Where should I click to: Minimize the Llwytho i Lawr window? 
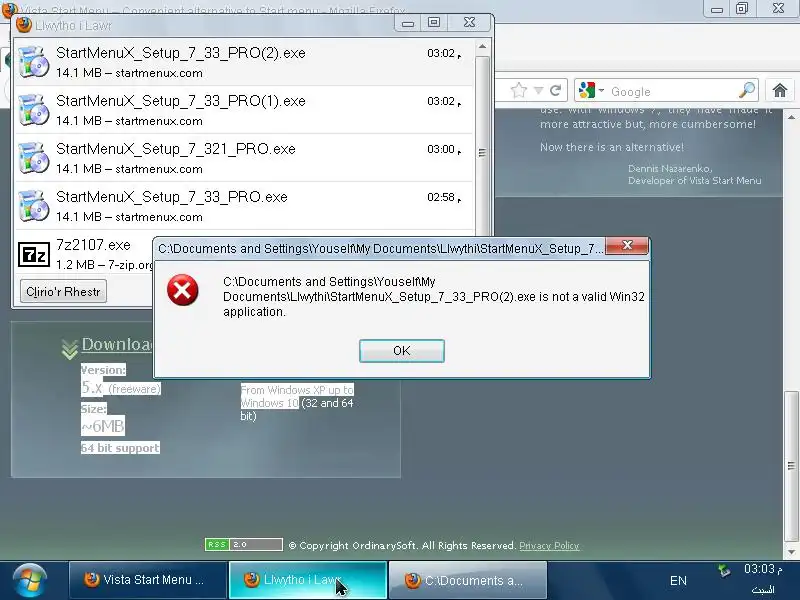[x=408, y=23]
